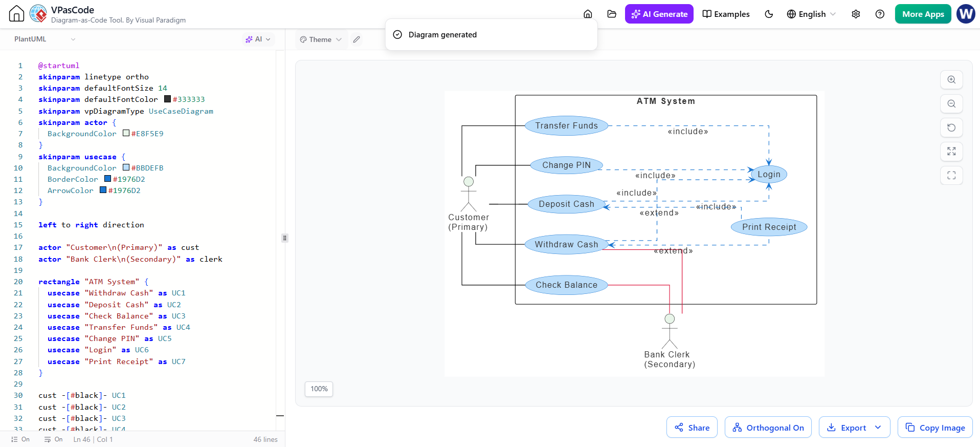
Task: Click the Diagram generated notification
Action: pyautogui.click(x=491, y=35)
